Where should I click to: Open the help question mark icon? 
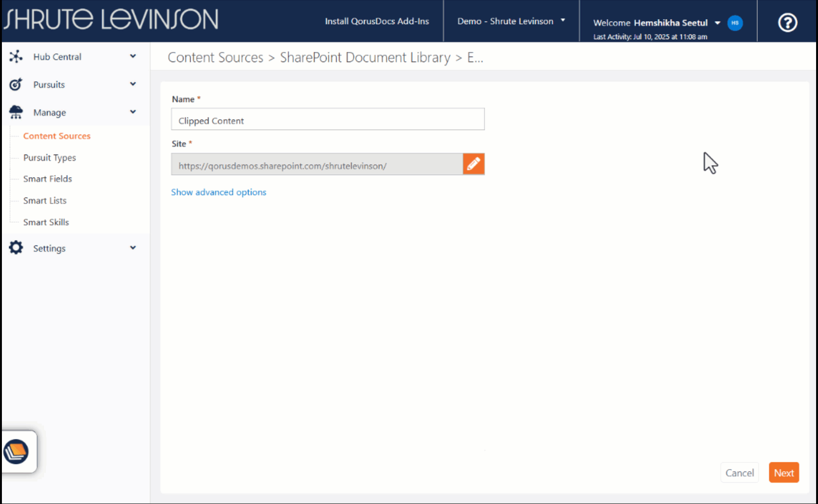[787, 22]
